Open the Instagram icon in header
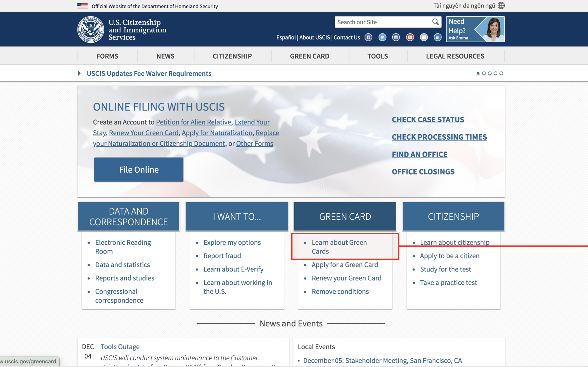 396,37
